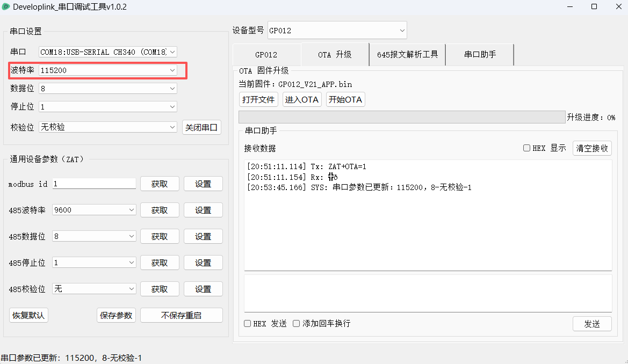Click the 保存参数 button
The width and height of the screenshot is (628, 364).
[116, 315]
